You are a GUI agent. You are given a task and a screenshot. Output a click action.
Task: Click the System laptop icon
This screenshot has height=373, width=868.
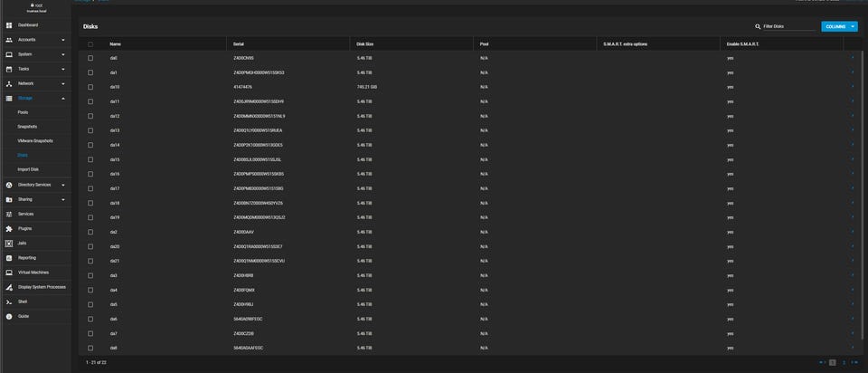pos(9,54)
